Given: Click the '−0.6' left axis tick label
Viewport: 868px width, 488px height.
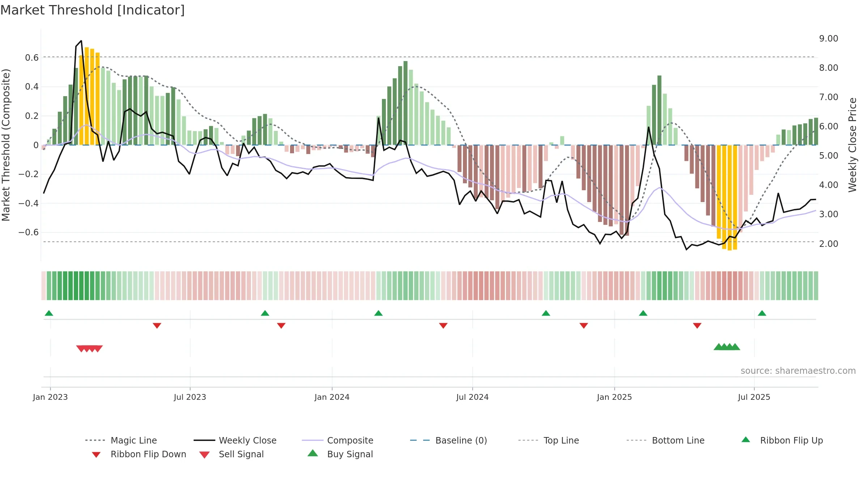Looking at the screenshot, I should pyautogui.click(x=29, y=232).
